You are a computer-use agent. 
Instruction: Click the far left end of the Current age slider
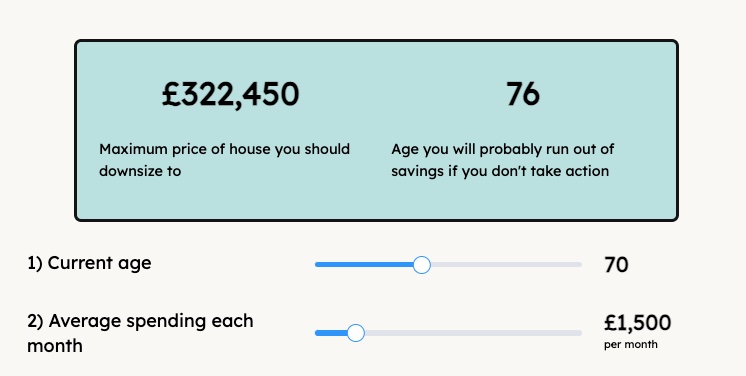pyautogui.click(x=318, y=265)
